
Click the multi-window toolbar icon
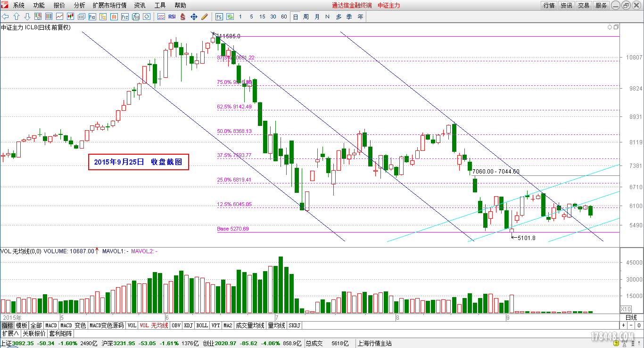[81, 17]
